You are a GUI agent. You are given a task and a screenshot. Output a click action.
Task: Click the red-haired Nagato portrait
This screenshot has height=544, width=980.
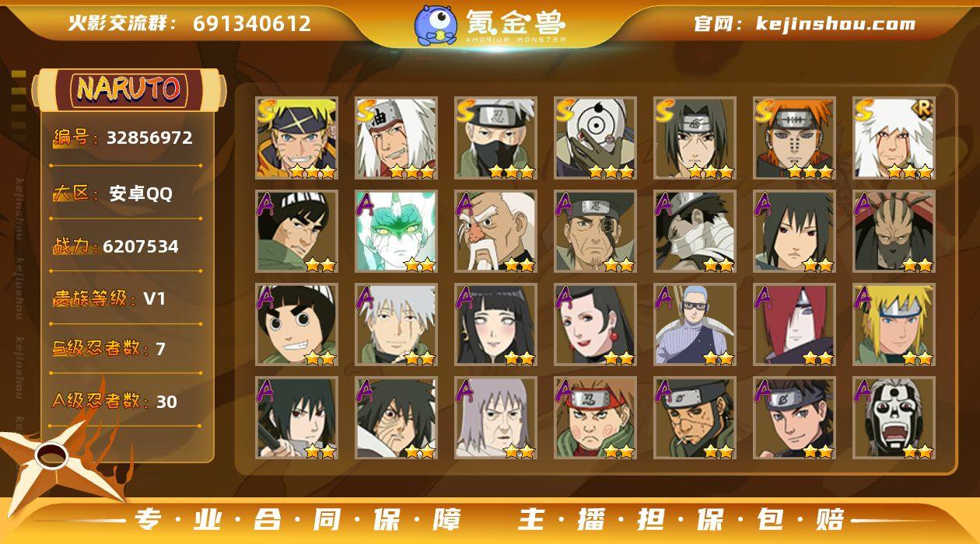pos(794,325)
